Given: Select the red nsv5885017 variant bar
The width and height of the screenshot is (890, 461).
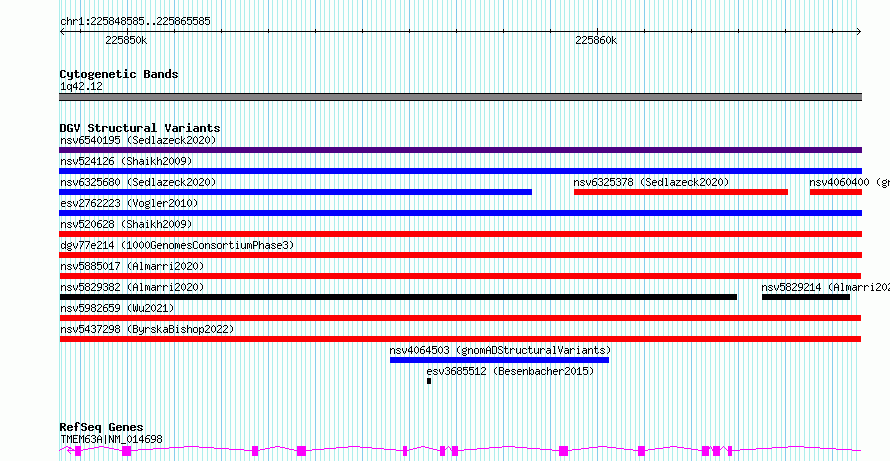Looking at the screenshot, I should (460, 276).
